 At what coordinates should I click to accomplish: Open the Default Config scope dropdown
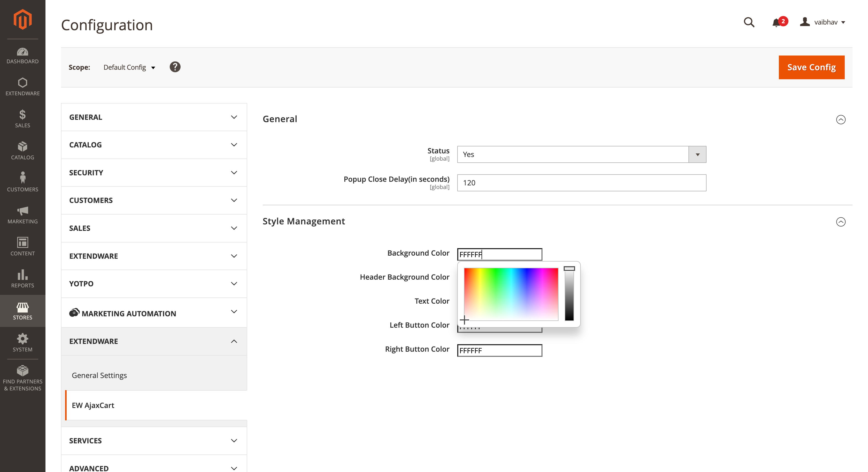pyautogui.click(x=129, y=67)
